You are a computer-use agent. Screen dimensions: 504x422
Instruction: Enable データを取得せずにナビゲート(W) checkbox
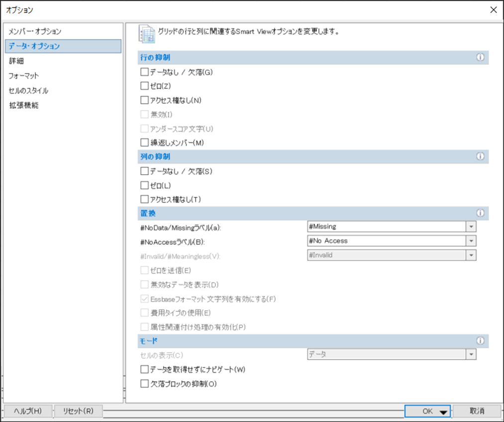pos(145,370)
